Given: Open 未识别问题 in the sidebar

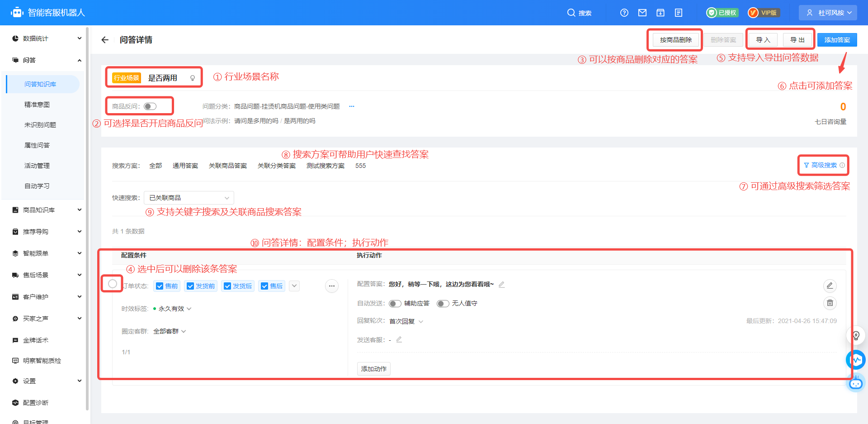Looking at the screenshot, I should (40, 125).
